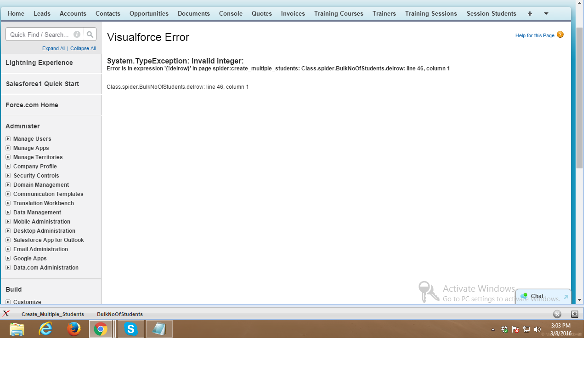Open the Training Courses tab
This screenshot has height=368, width=588.
tap(339, 14)
